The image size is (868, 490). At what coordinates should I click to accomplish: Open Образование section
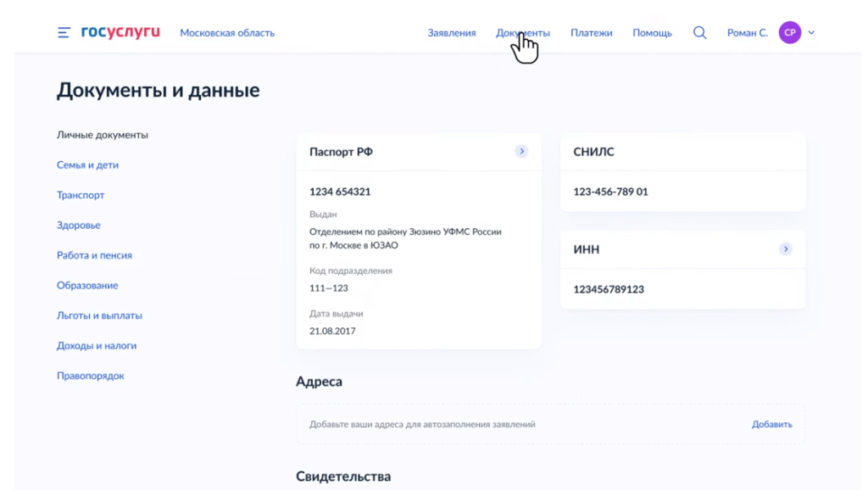pyautogui.click(x=87, y=285)
